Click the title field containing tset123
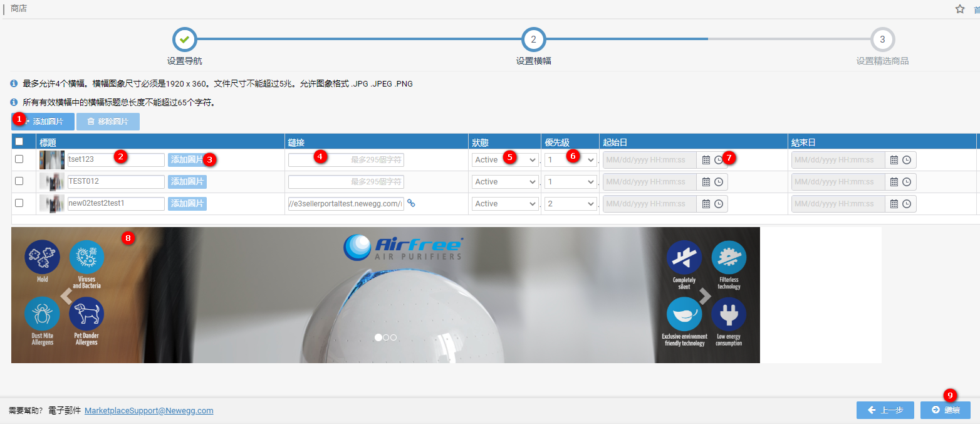 [116, 160]
